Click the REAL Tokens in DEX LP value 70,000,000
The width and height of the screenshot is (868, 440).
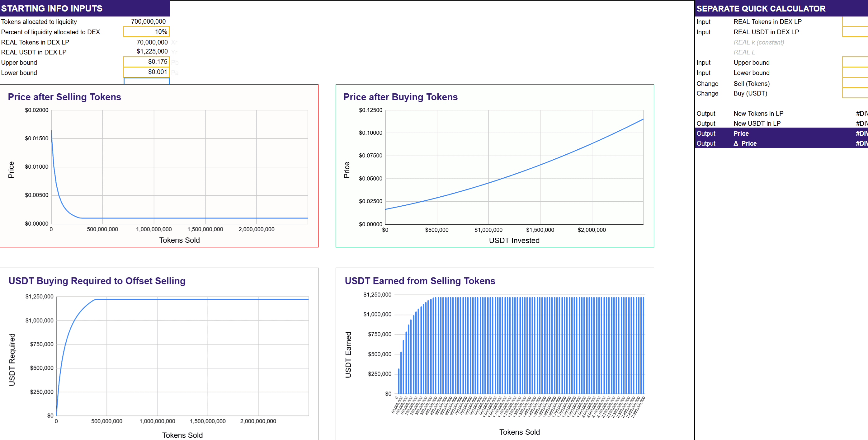coord(152,42)
